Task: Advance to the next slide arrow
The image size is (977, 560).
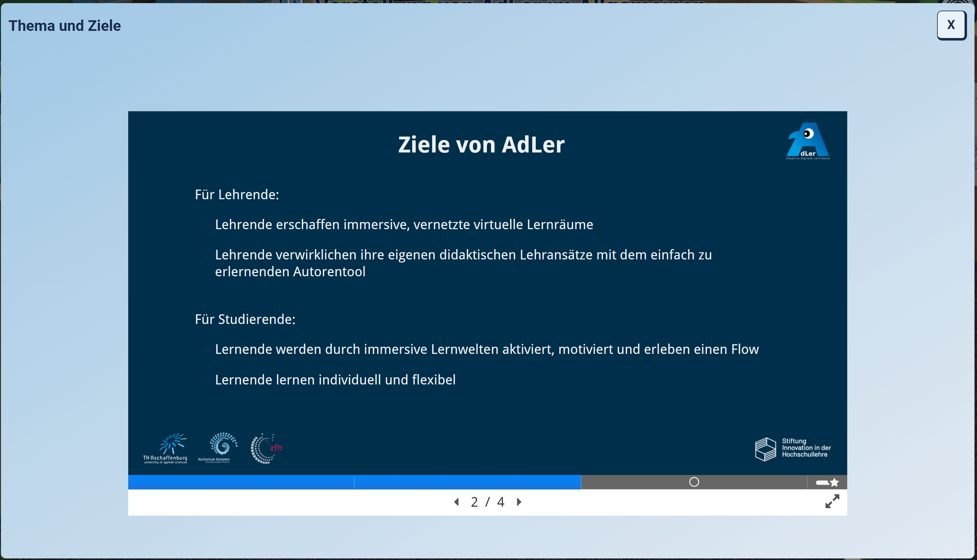Action: tap(519, 502)
